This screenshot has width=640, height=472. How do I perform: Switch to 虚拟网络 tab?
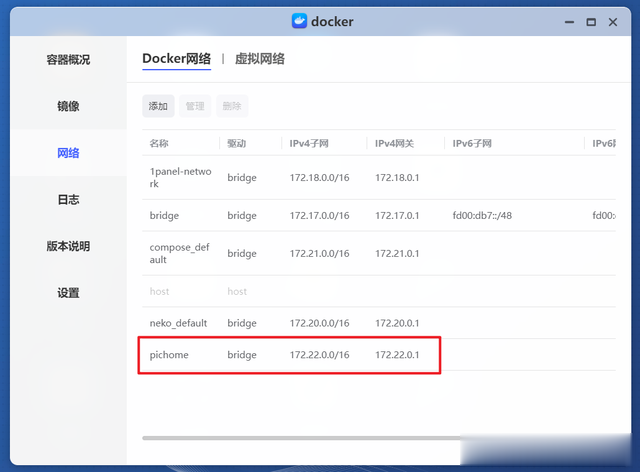[260, 59]
